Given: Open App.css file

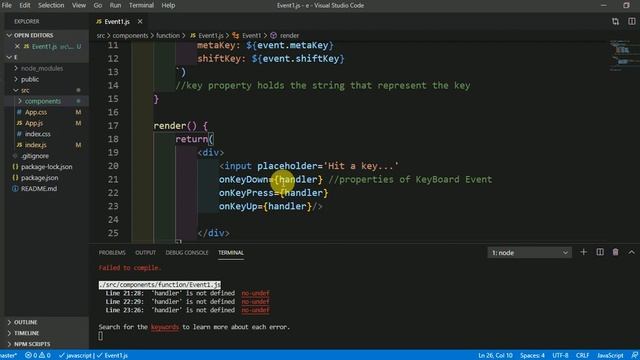Looking at the screenshot, I should pos(36,112).
